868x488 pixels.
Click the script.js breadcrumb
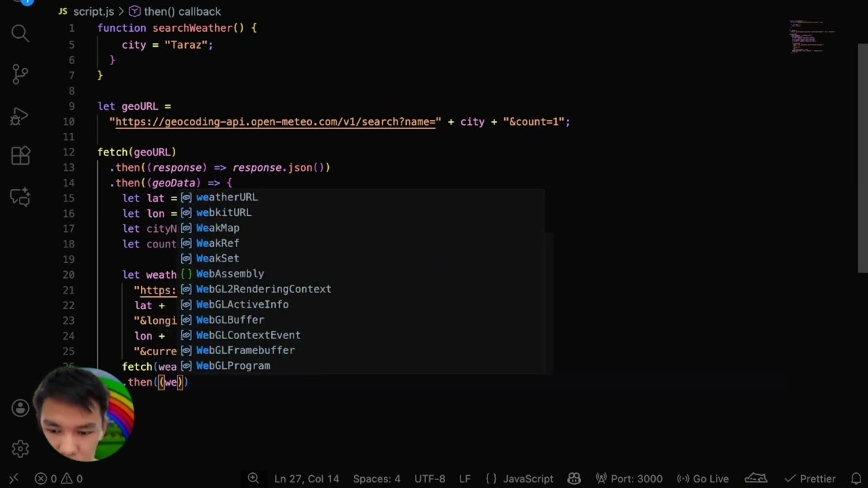[x=94, y=12]
